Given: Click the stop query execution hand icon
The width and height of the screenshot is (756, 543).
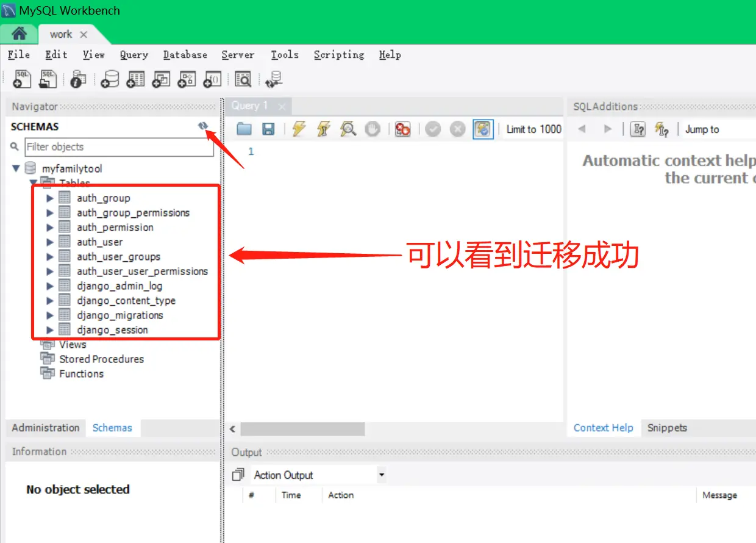Looking at the screenshot, I should (x=373, y=129).
